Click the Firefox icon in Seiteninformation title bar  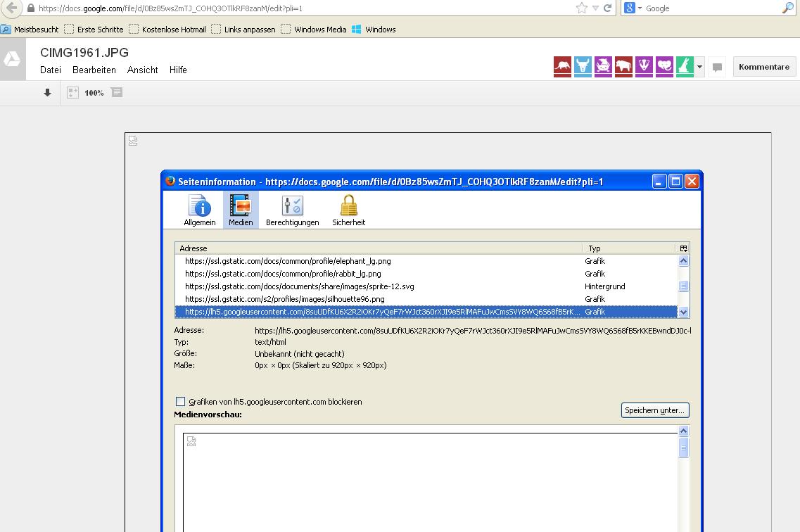[x=170, y=181]
